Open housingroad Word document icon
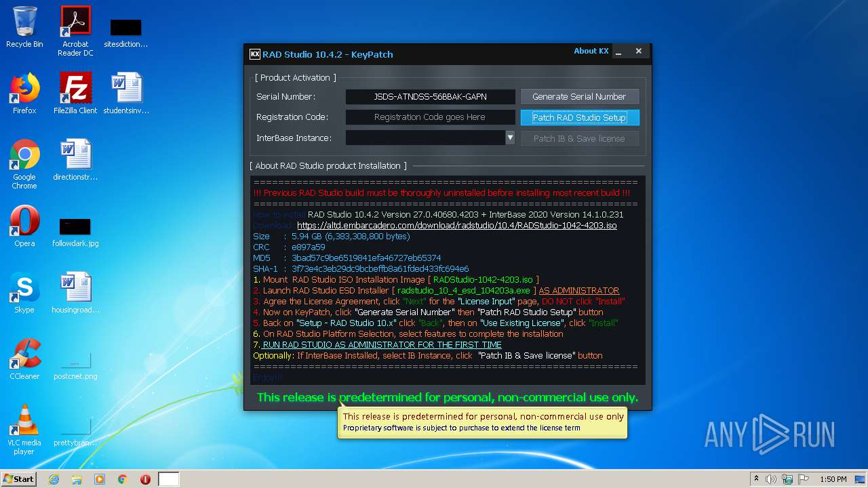Viewport: 868px width, 488px height. (75, 293)
